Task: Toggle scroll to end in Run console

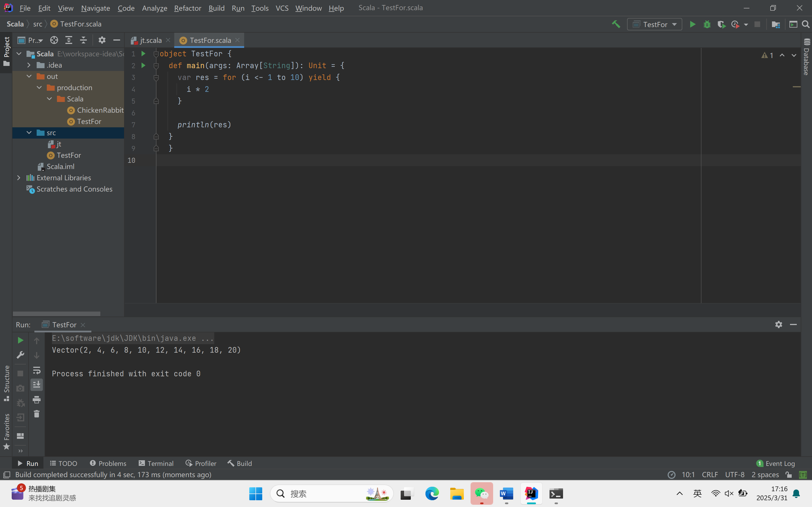Action: tap(37, 384)
